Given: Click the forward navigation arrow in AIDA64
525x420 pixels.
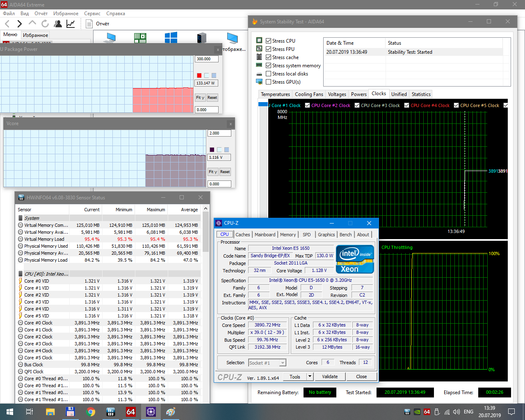Looking at the screenshot, I should coord(19,24).
